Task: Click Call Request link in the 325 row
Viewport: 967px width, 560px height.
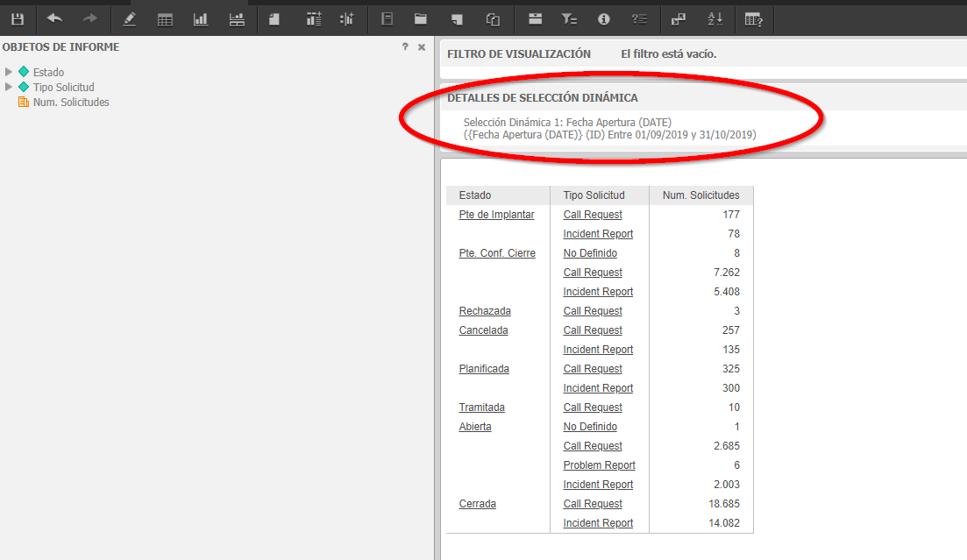Action: tap(593, 369)
